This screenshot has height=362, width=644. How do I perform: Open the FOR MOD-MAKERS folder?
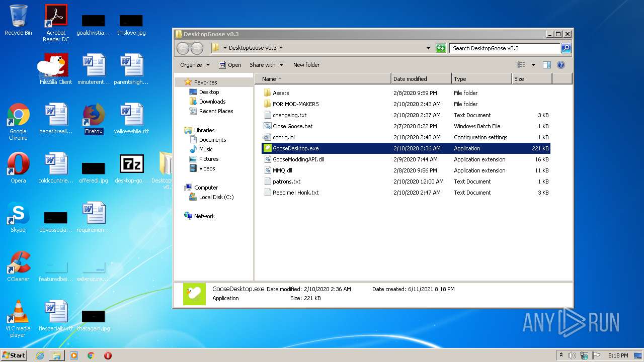coord(295,104)
